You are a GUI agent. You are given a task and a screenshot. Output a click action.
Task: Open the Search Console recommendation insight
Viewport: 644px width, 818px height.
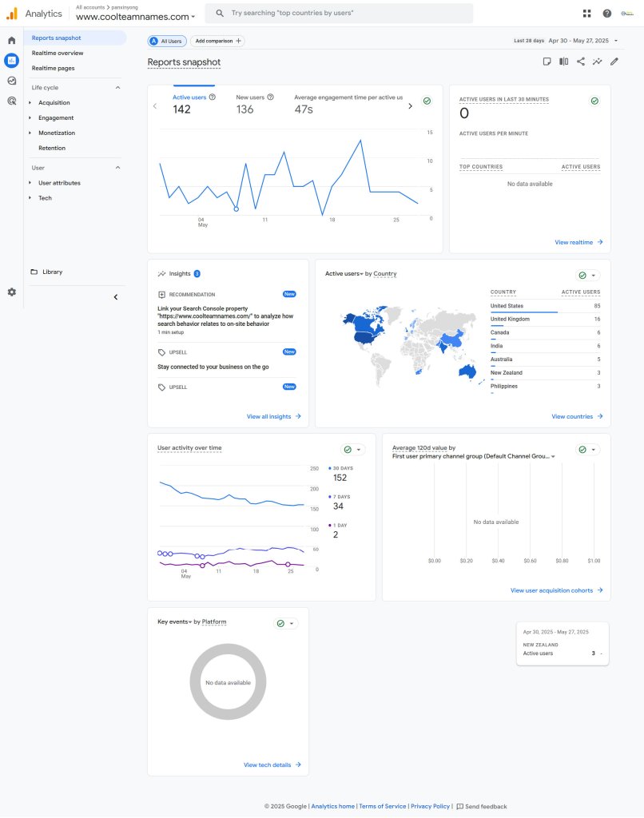227,316
